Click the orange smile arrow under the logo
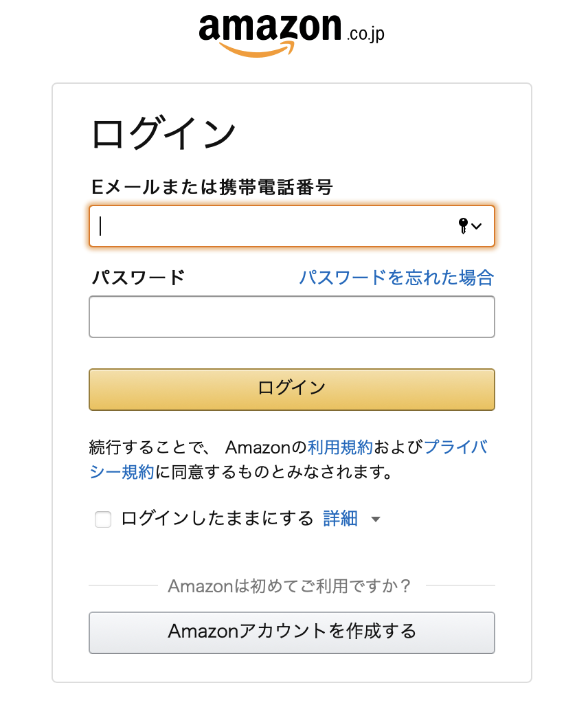Viewport: 588px width, 705px height. point(257,49)
